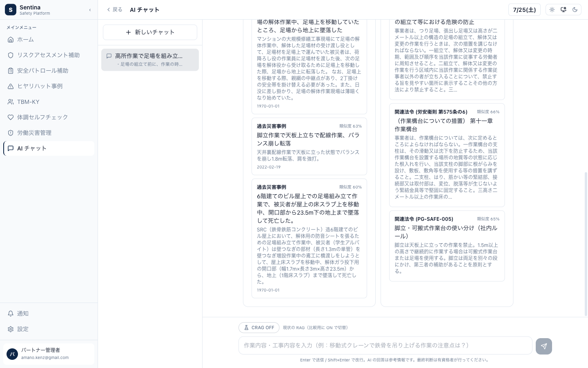Click the shield icon beside リスクアセスメント補助
588x368 pixels.
pyautogui.click(x=11, y=55)
